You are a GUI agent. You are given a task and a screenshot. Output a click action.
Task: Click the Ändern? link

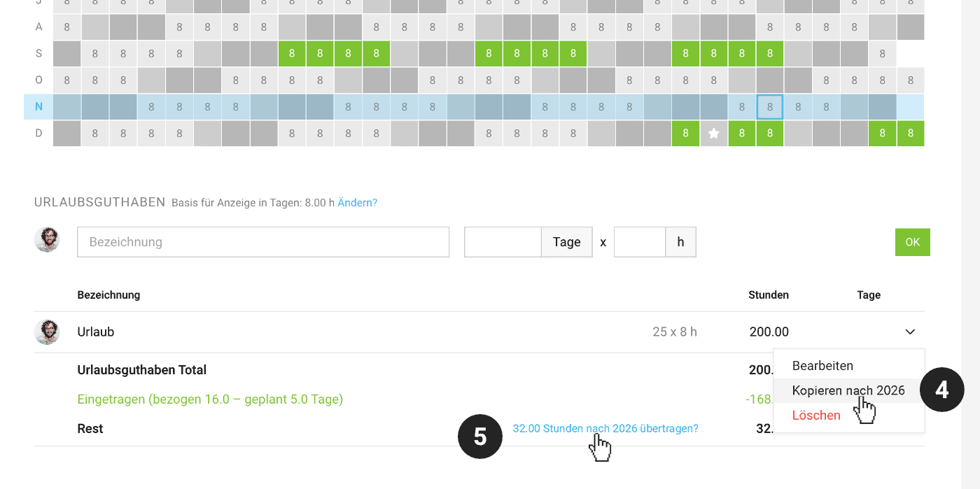[357, 203]
